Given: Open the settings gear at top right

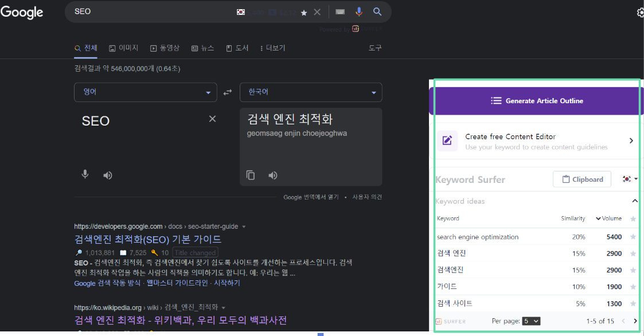Looking at the screenshot, I should 641,13.
